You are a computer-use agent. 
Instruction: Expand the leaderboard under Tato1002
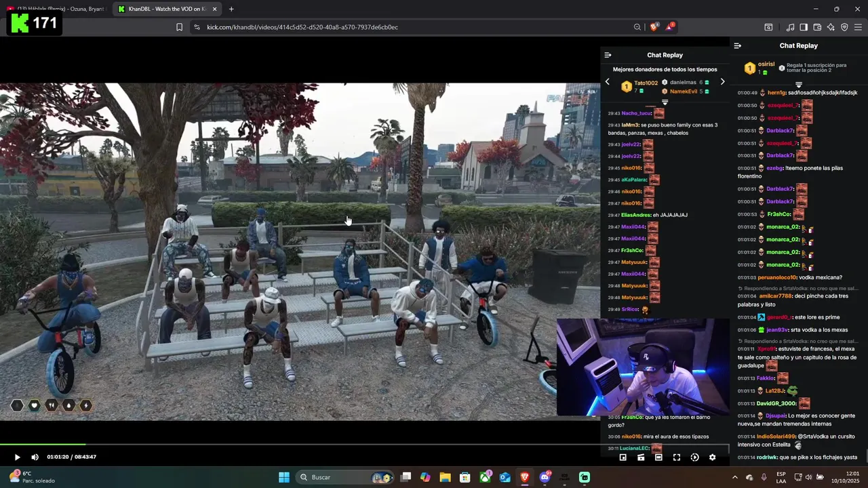tap(665, 102)
